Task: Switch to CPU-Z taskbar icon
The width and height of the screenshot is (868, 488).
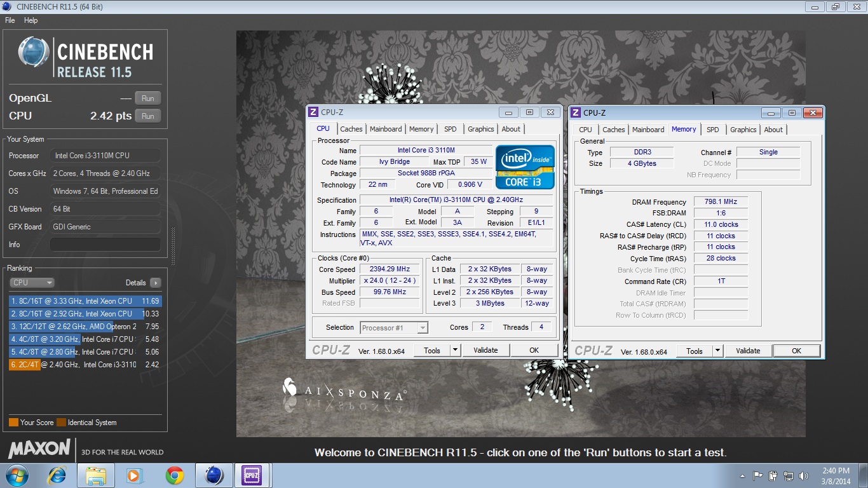Action: tap(252, 475)
